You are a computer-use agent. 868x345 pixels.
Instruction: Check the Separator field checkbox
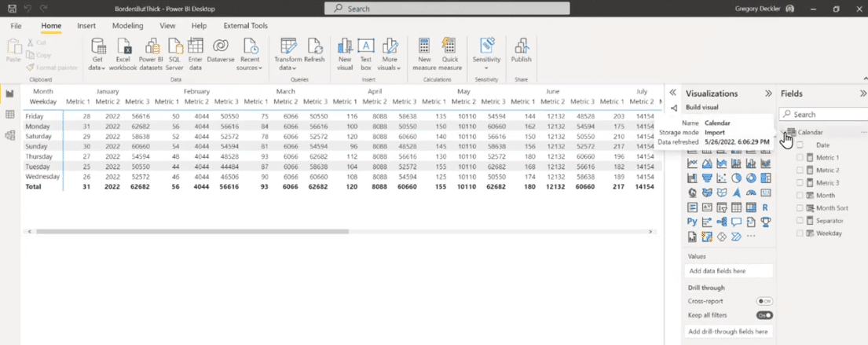coord(800,220)
